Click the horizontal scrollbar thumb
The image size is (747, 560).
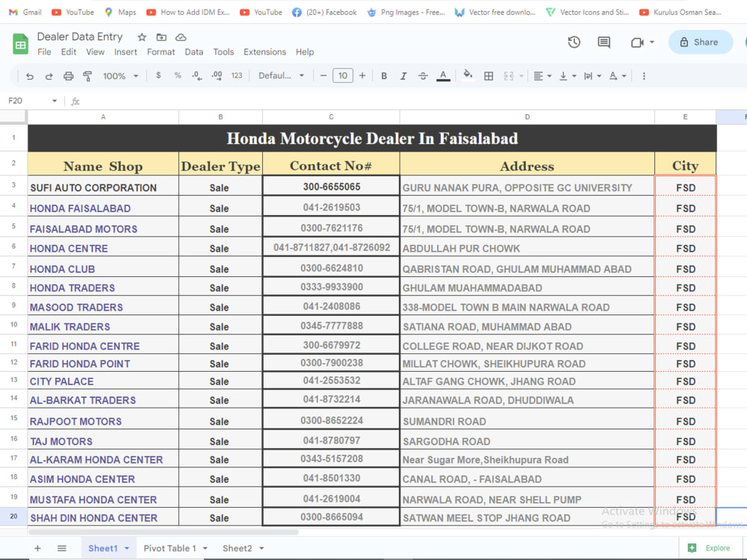[x=164, y=532]
